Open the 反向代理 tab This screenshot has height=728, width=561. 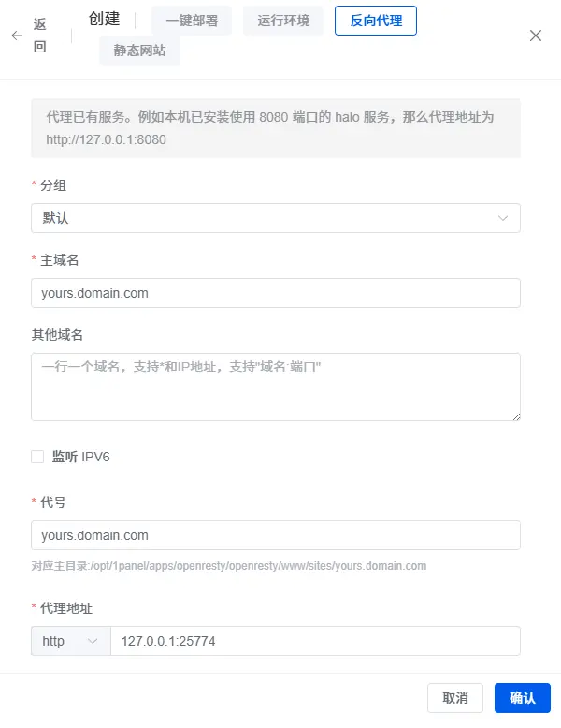pyautogui.click(x=376, y=21)
